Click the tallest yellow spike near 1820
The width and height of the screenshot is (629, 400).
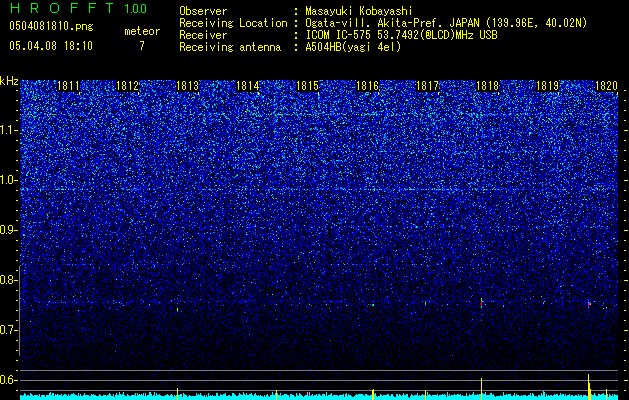coord(588,387)
